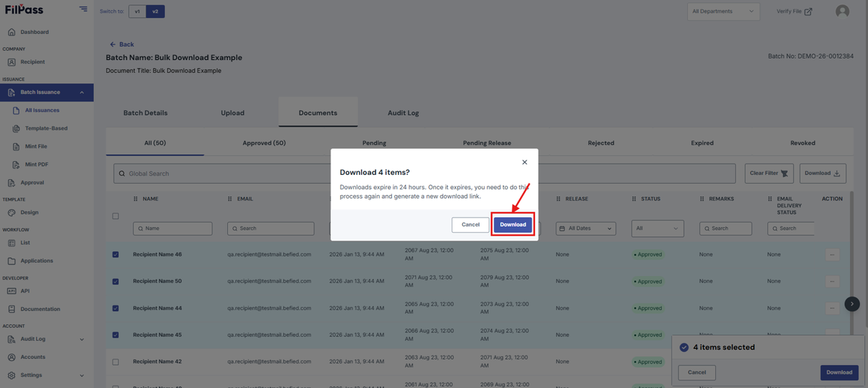Switch to the Documents tab

[318, 113]
